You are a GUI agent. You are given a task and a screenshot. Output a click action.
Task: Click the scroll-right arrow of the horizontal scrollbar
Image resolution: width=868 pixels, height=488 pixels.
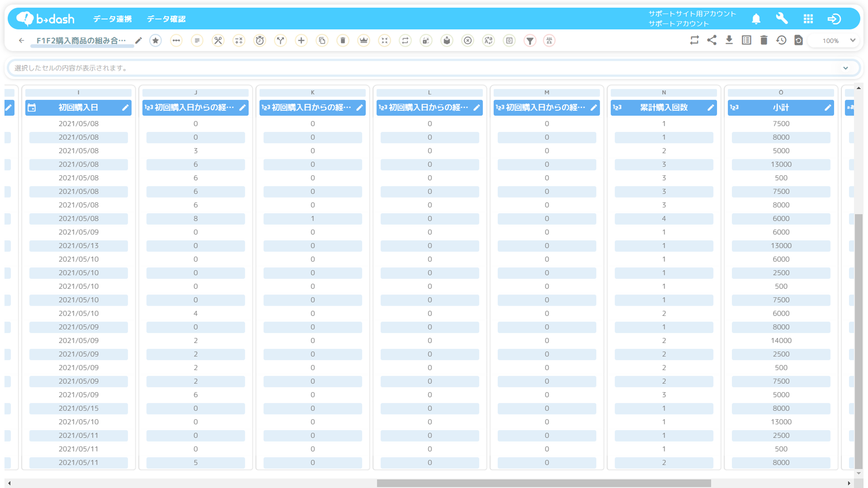click(849, 483)
